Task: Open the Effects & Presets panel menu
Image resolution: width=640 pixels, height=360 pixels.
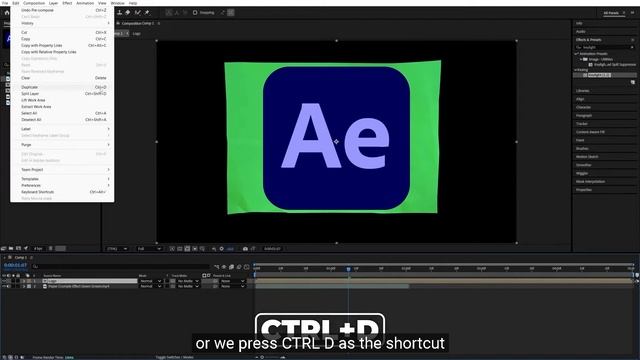Action: click(633, 40)
